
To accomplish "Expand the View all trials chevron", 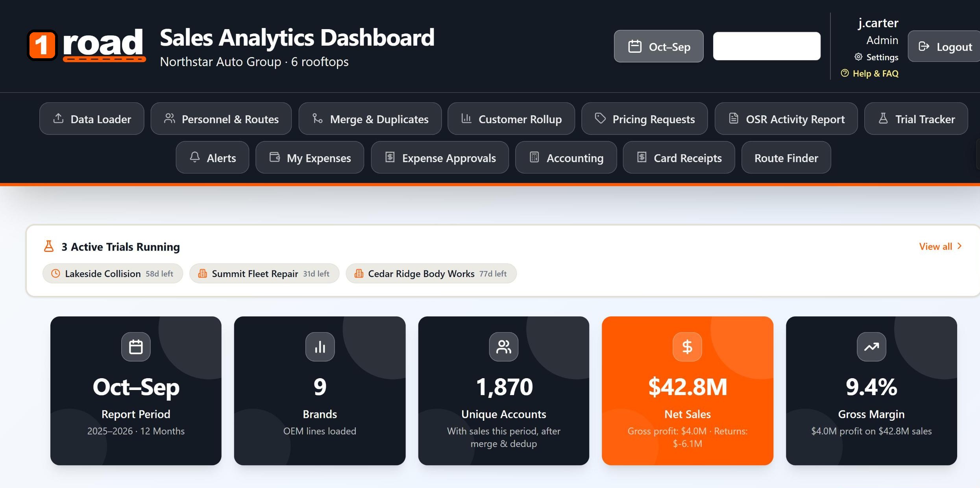I will (x=960, y=246).
